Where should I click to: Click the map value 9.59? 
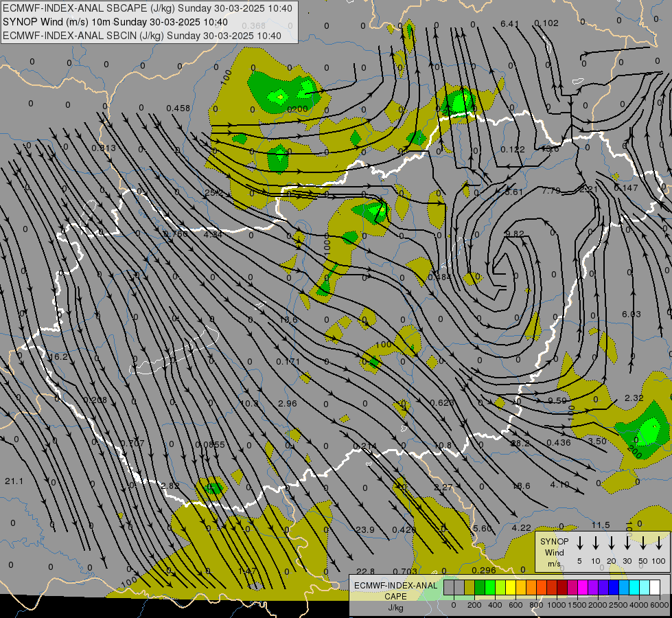[x=557, y=400]
